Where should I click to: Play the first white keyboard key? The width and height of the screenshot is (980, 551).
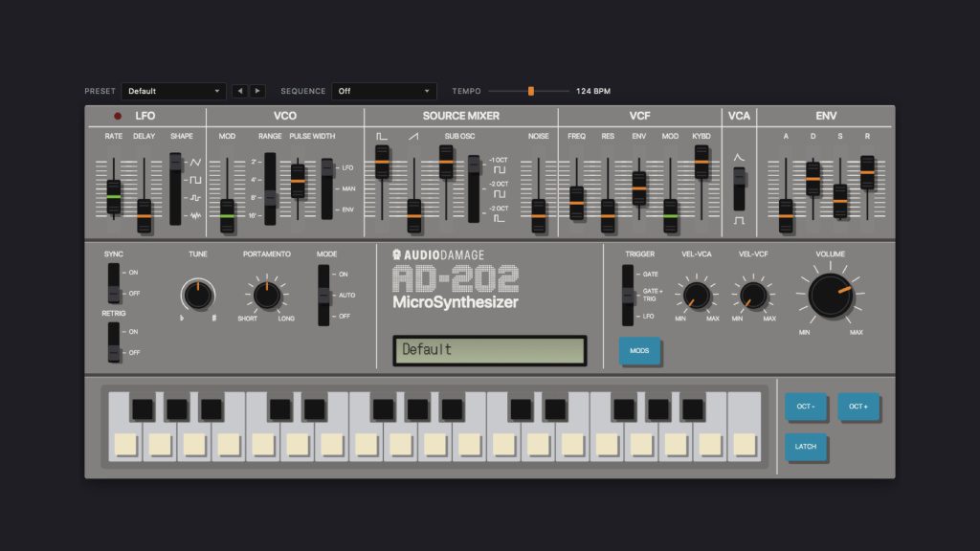tap(125, 444)
